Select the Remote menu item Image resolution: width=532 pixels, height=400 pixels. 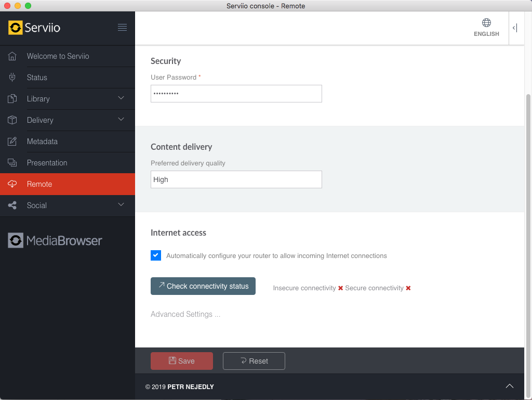[x=39, y=184]
